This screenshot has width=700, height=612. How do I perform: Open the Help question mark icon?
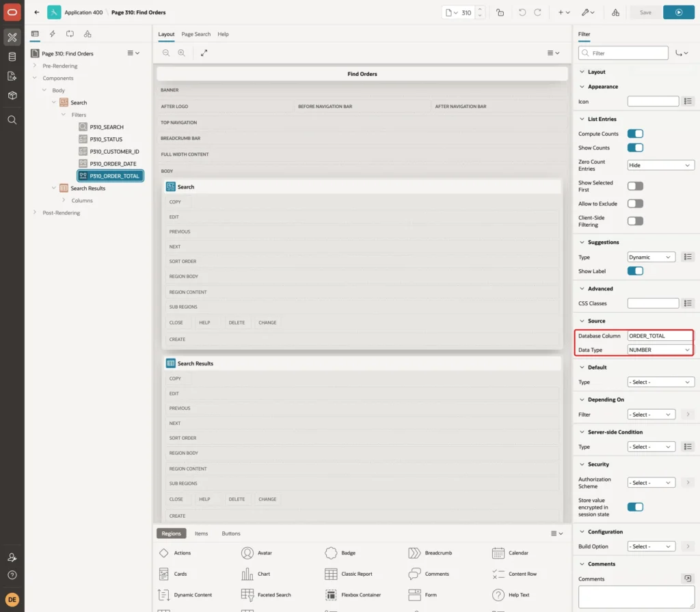[12, 575]
